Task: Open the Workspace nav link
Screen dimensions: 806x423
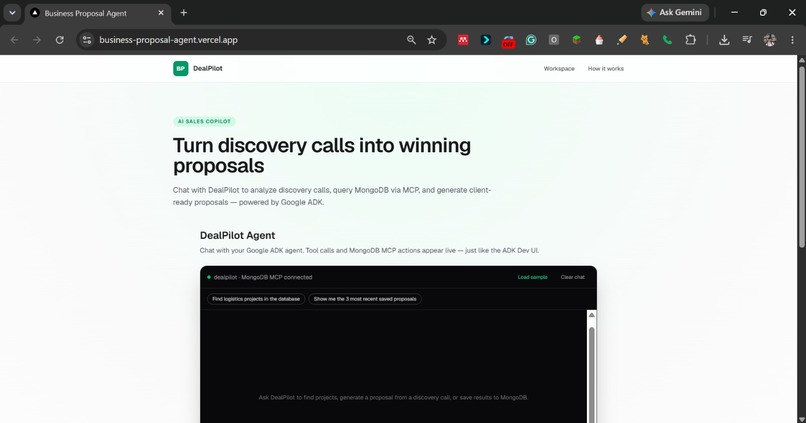Action: click(x=559, y=68)
